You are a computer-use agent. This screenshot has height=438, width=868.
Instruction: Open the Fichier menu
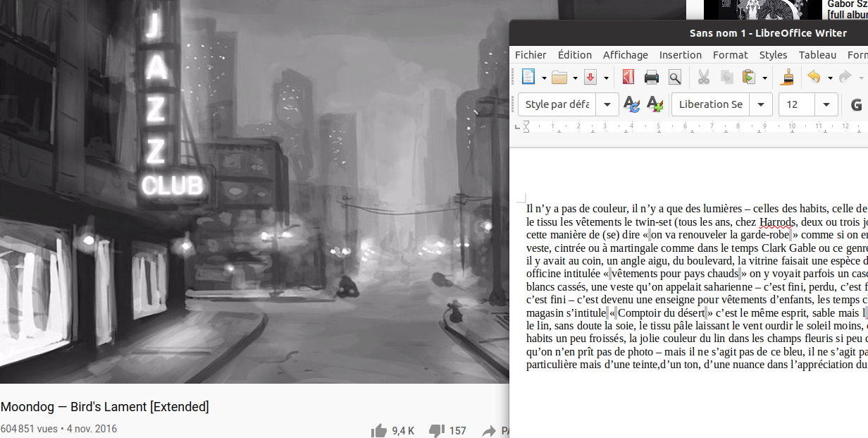tap(531, 54)
